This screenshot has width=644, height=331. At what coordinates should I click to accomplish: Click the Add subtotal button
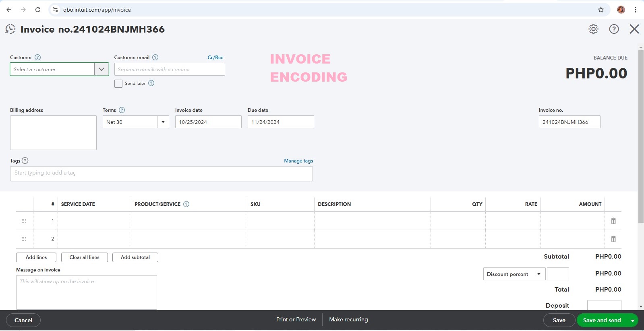[135, 257]
